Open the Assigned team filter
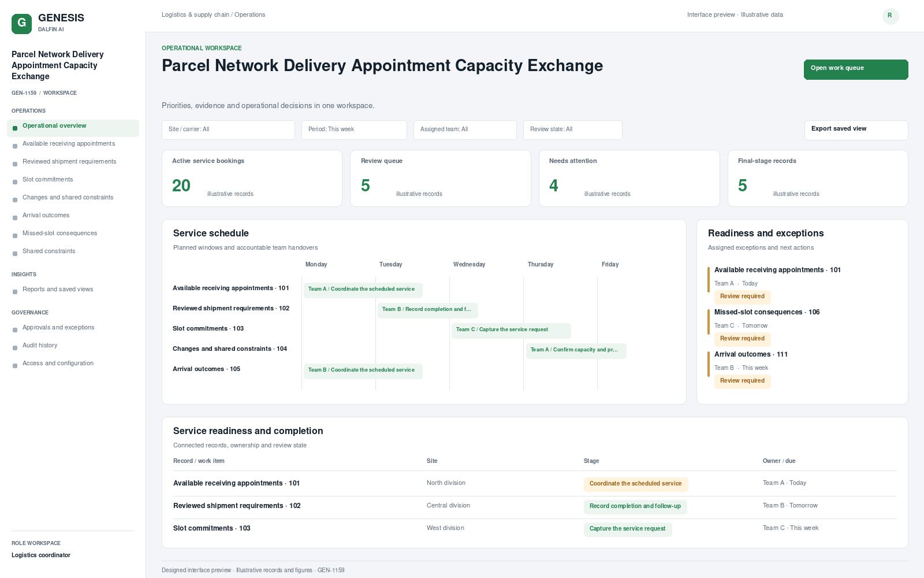 click(x=465, y=130)
